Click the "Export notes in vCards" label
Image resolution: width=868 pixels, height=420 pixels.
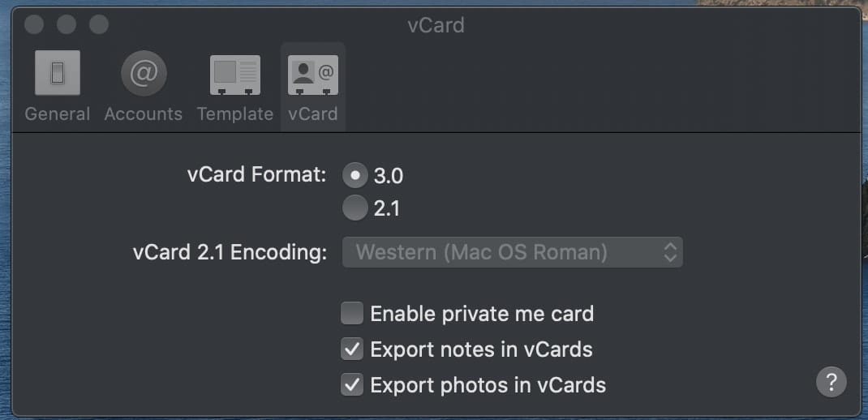point(481,349)
